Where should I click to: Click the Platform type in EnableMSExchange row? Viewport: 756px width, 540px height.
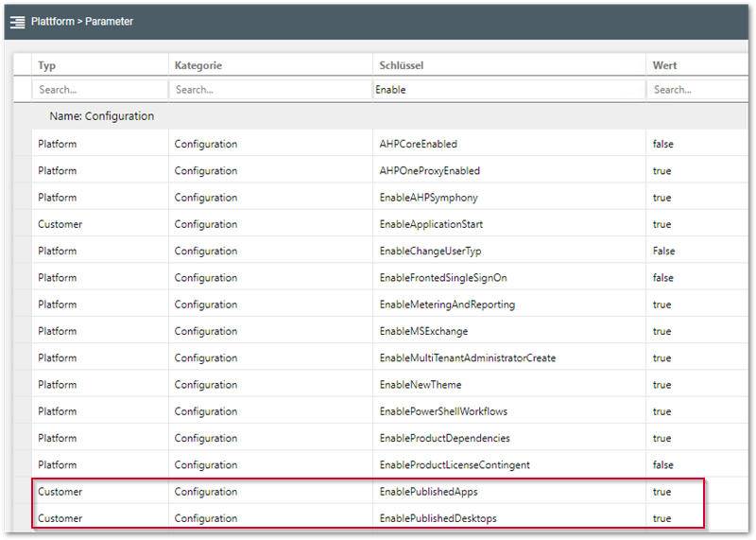tap(57, 332)
